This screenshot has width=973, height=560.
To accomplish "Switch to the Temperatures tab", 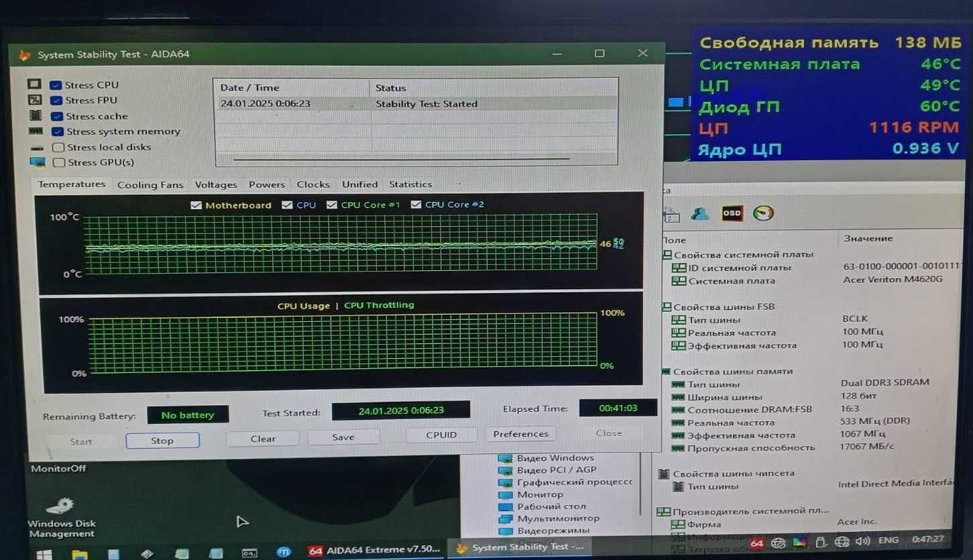I will coord(71,184).
